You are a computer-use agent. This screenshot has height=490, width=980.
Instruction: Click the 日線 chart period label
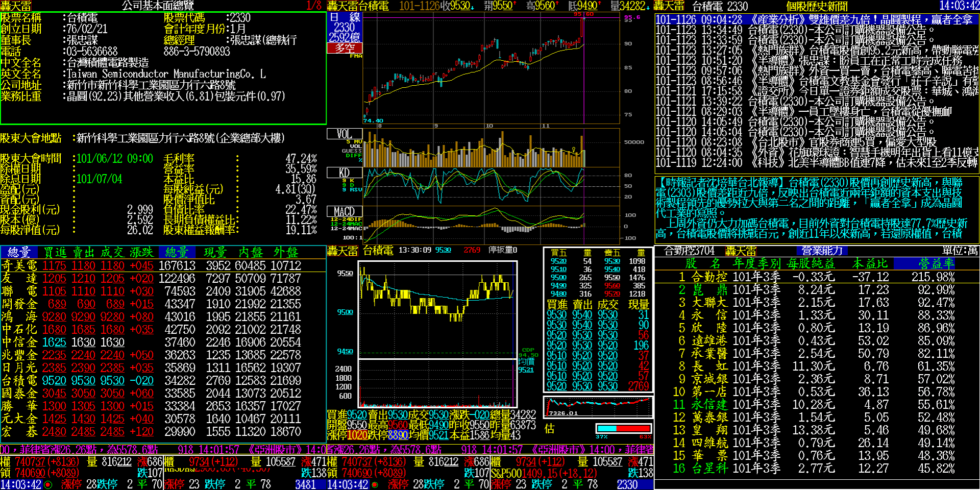pyautogui.click(x=345, y=17)
